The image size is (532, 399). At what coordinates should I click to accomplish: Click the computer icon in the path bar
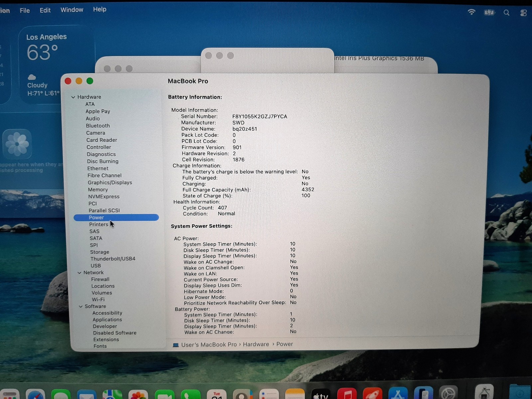point(176,345)
